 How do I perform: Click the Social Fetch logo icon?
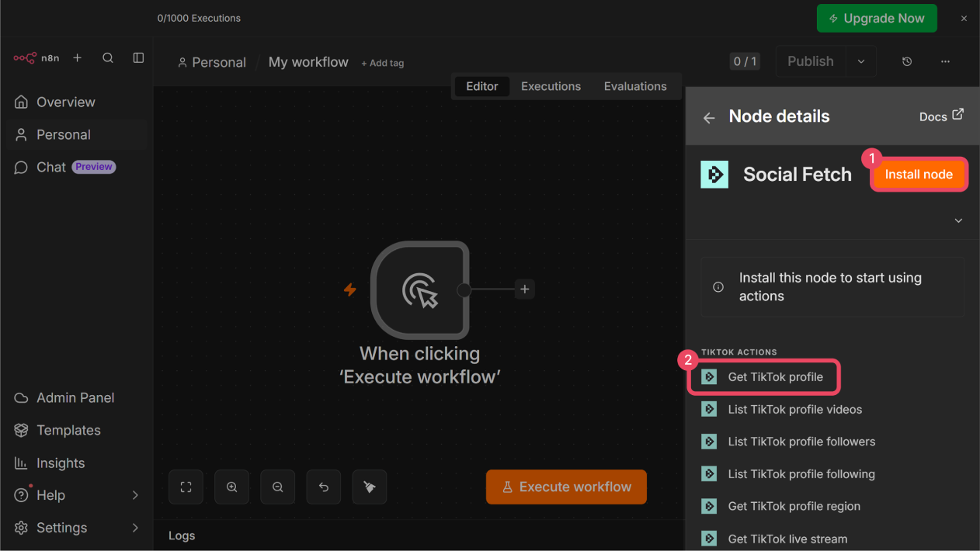714,175
